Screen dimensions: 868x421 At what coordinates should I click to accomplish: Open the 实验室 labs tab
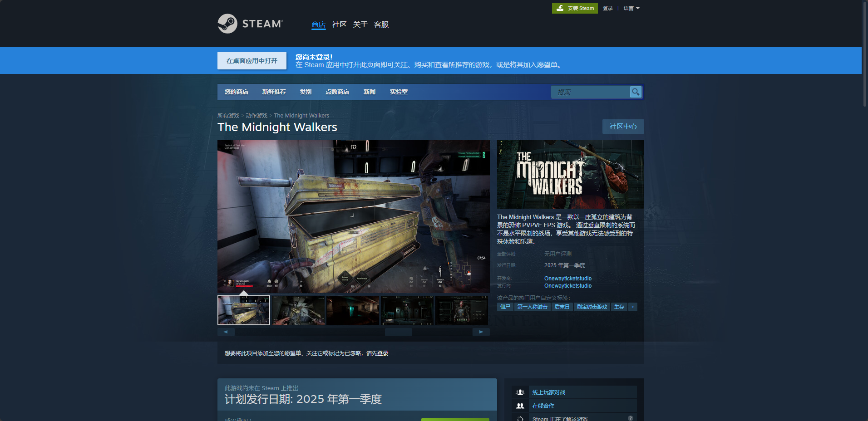(399, 92)
